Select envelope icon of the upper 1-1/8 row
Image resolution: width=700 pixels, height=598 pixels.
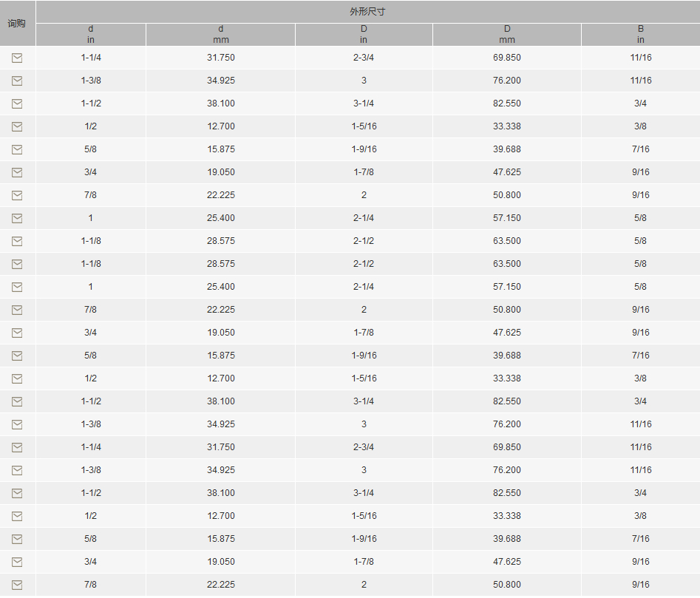tap(17, 241)
